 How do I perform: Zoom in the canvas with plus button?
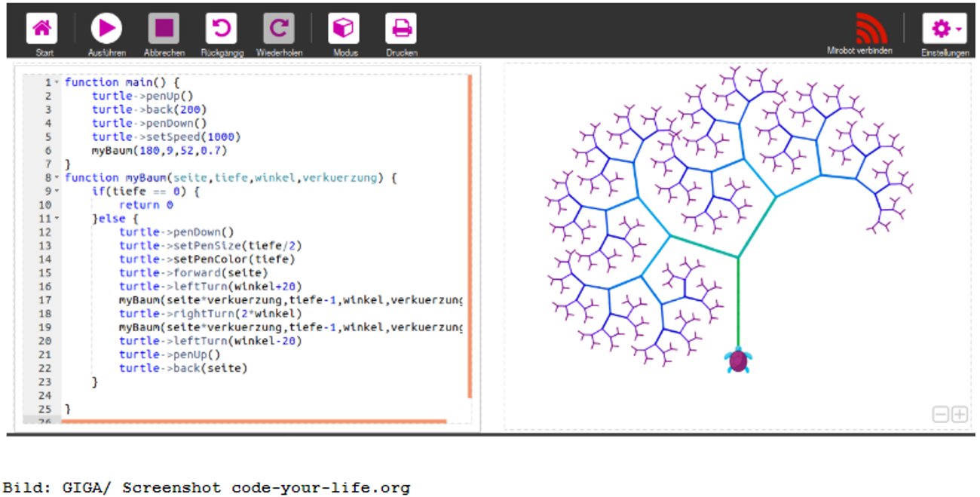[x=959, y=414]
